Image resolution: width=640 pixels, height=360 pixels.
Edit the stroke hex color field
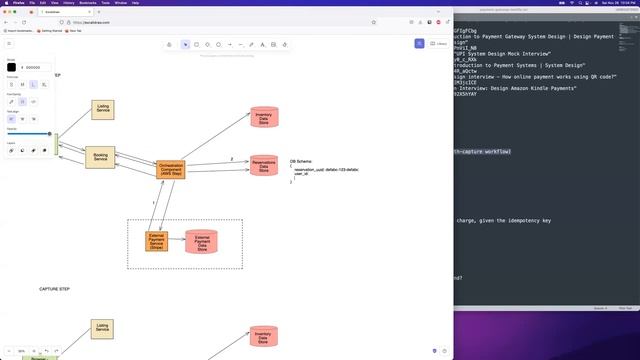[36, 67]
